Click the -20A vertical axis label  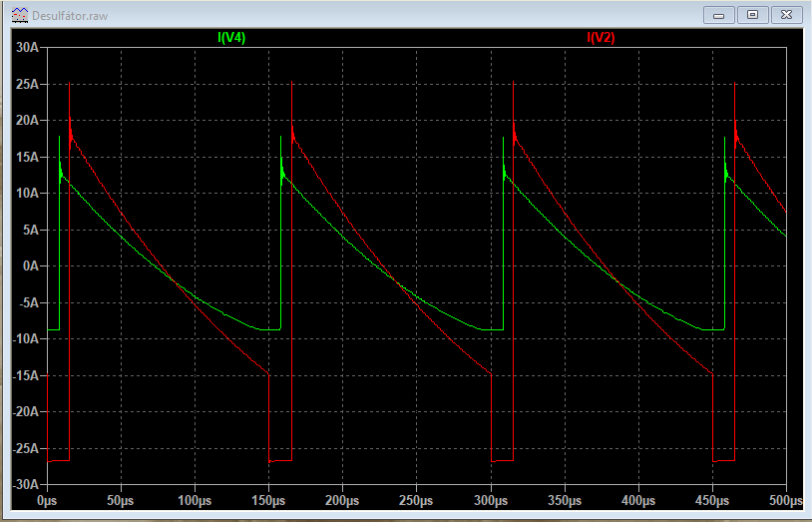26,411
